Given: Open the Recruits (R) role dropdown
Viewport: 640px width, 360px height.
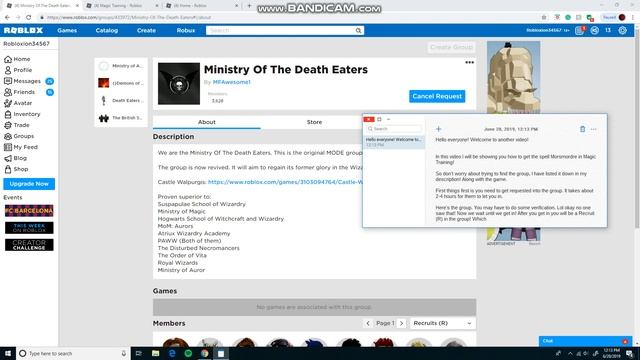Looking at the screenshot, I should point(443,323).
